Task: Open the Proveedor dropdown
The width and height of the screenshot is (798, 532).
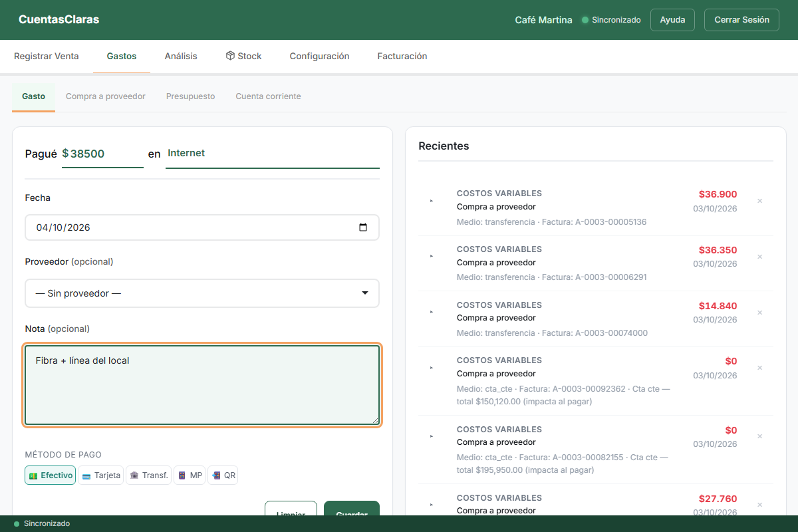Action: pyautogui.click(x=202, y=293)
